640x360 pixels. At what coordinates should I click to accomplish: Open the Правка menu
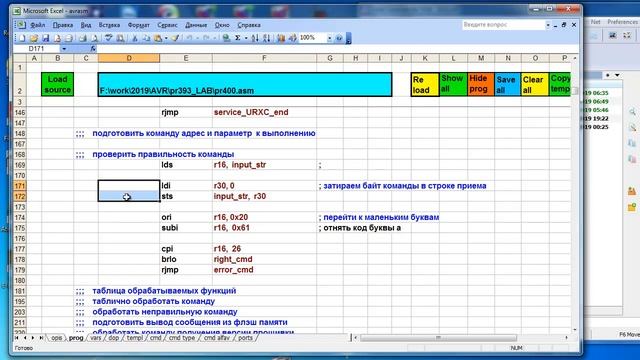click(63, 25)
